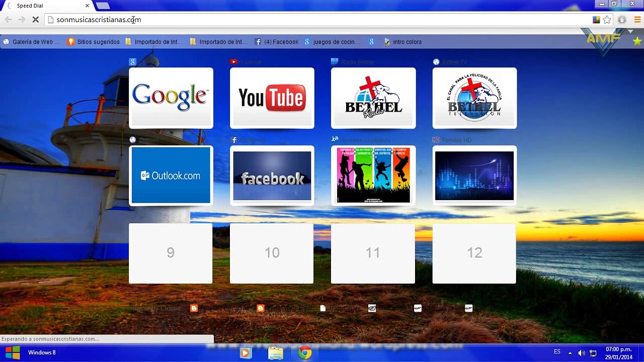Open the Google speed dial thumbnail
The width and height of the screenshot is (644, 362).
171,98
